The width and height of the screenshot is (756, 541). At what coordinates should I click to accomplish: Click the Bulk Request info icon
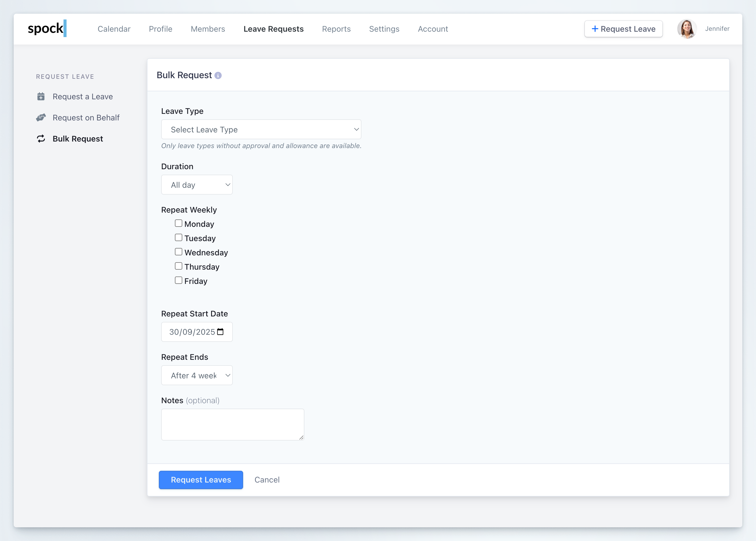pos(218,76)
